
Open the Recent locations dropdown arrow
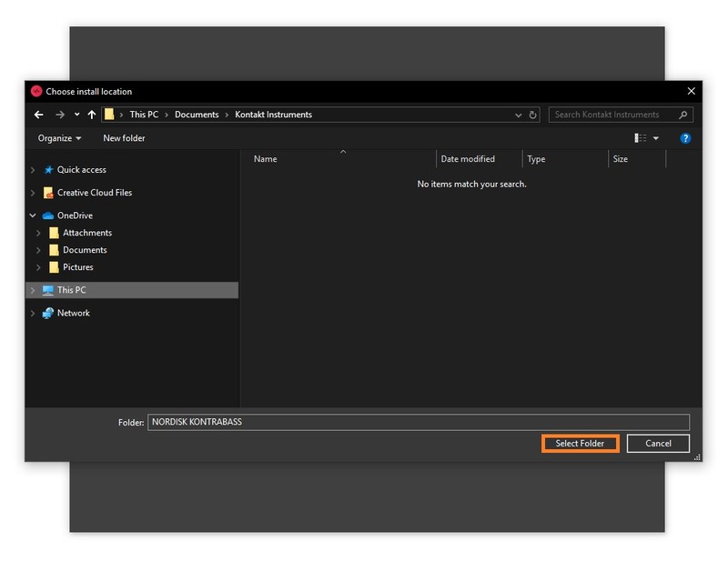tap(76, 115)
